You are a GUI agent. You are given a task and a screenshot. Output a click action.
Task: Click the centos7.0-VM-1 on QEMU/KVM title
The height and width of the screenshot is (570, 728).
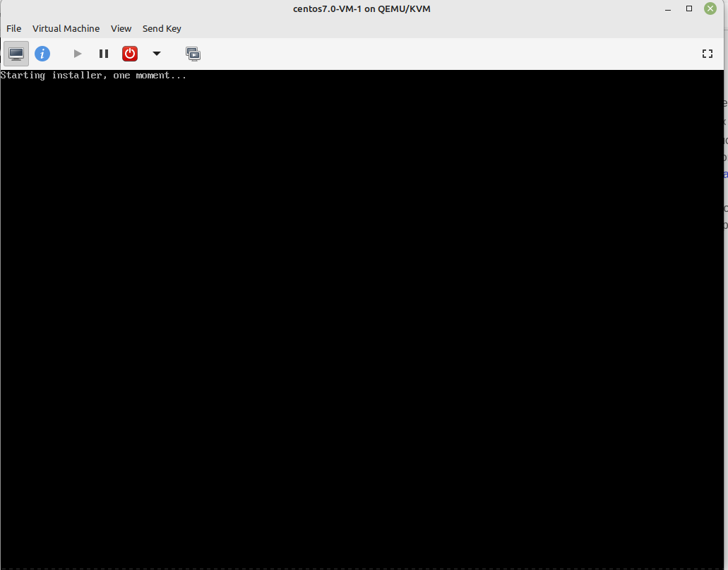(362, 8)
